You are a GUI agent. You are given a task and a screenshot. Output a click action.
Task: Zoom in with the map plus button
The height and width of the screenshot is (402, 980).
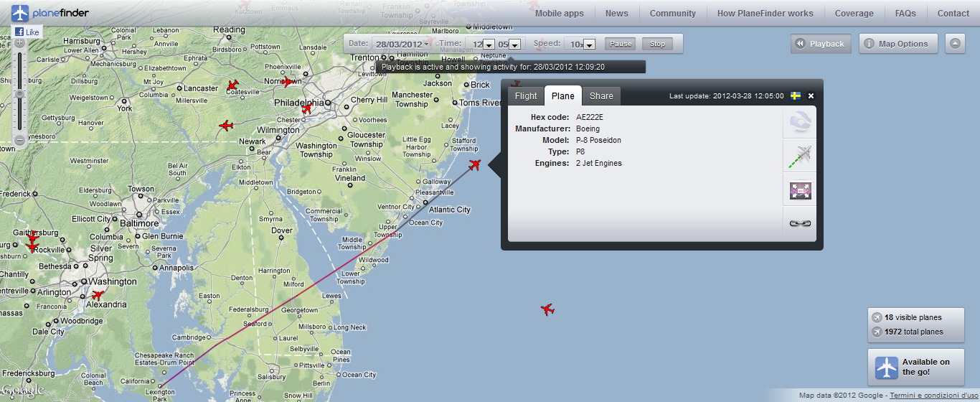pos(19,42)
